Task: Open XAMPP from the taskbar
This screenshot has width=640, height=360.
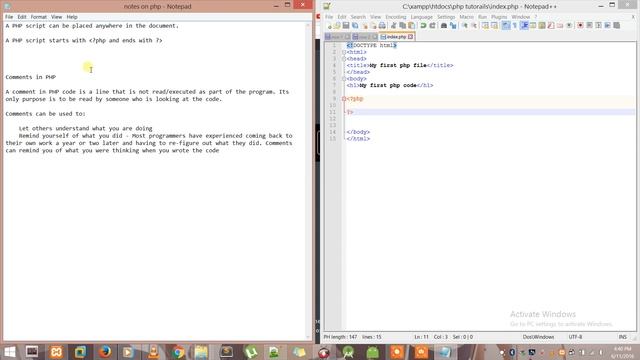Action: click(x=56, y=352)
